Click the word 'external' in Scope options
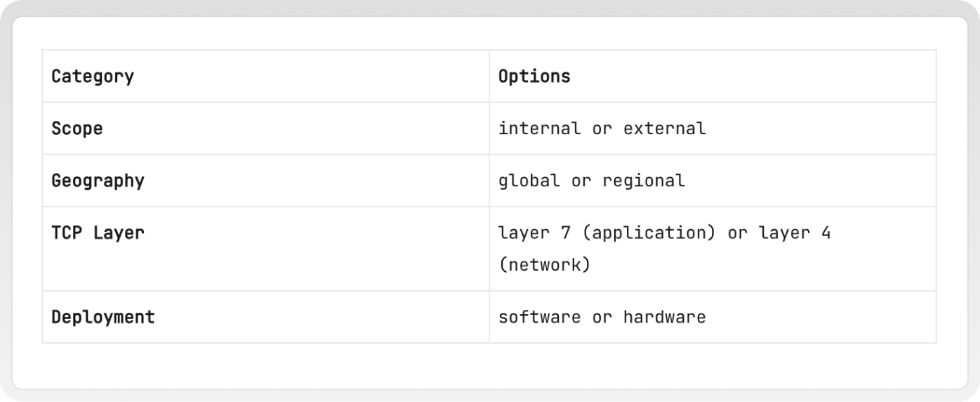The height and width of the screenshot is (402, 980). [x=664, y=129]
